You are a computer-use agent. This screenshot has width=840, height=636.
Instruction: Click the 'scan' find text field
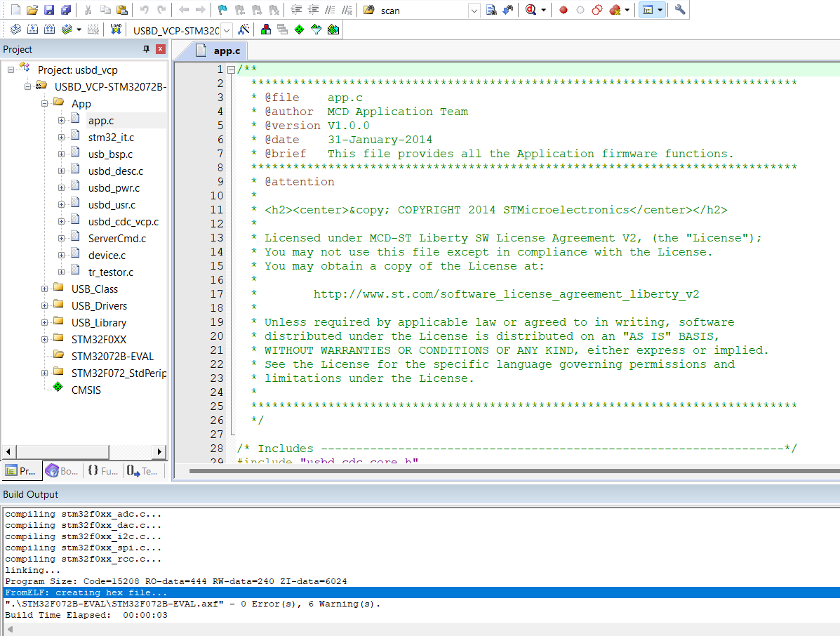[x=423, y=11]
